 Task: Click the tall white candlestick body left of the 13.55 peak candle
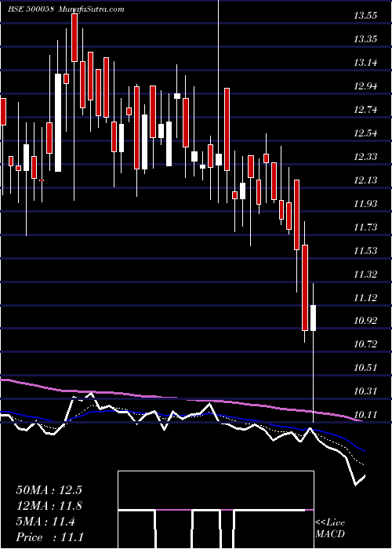coord(58,122)
